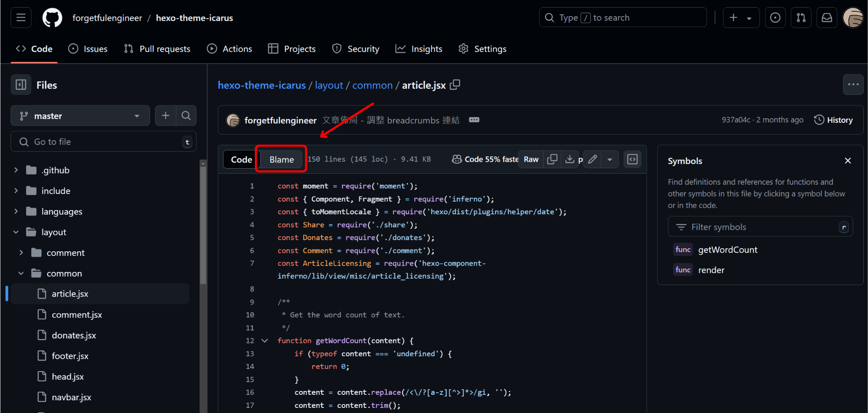
Task: Close the Symbols panel
Action: point(848,161)
